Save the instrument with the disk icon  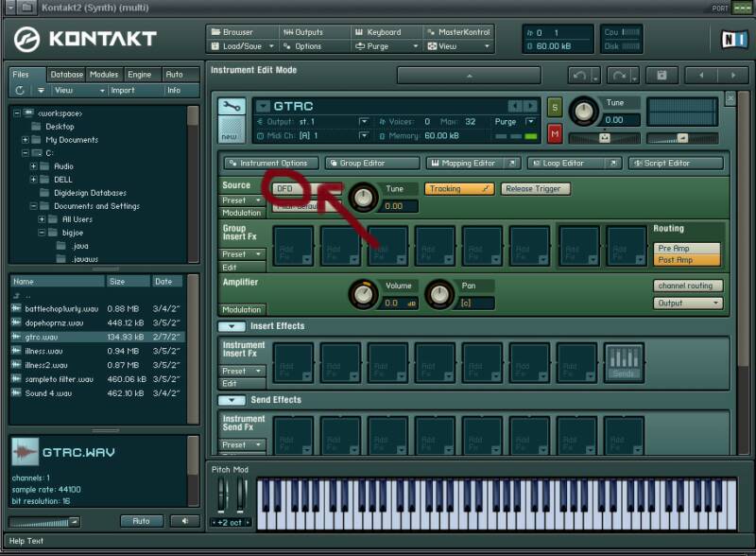661,76
